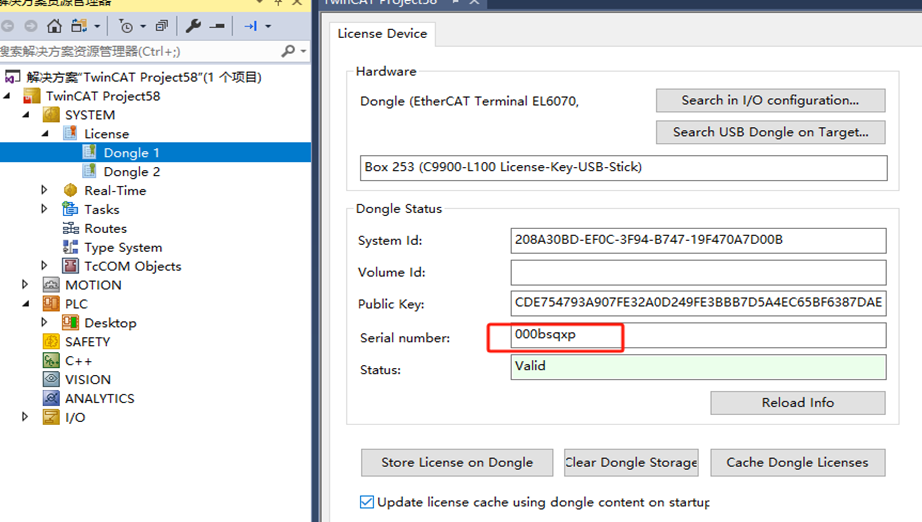
Task: Click the MOTION node icon
Action: pyautogui.click(x=51, y=285)
